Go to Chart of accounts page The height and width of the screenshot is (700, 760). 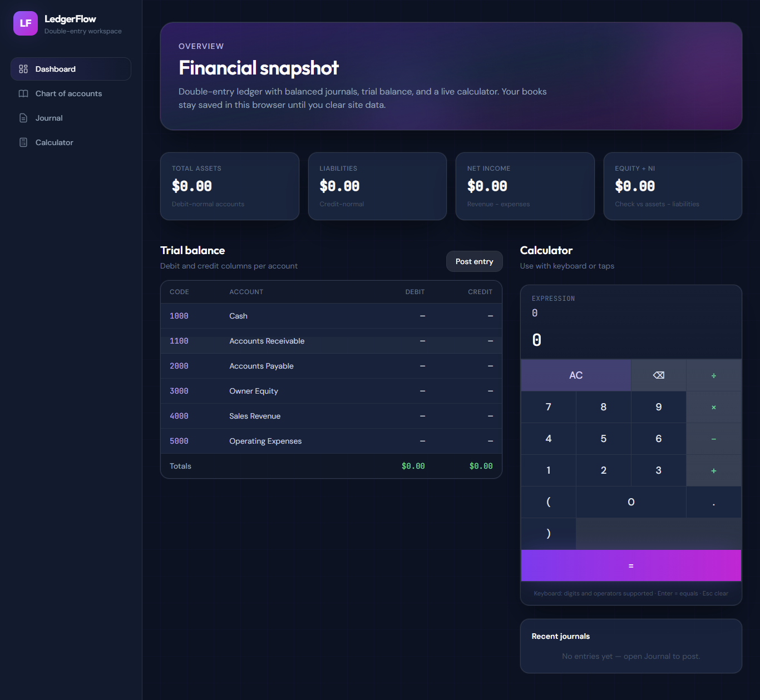pyautogui.click(x=71, y=93)
